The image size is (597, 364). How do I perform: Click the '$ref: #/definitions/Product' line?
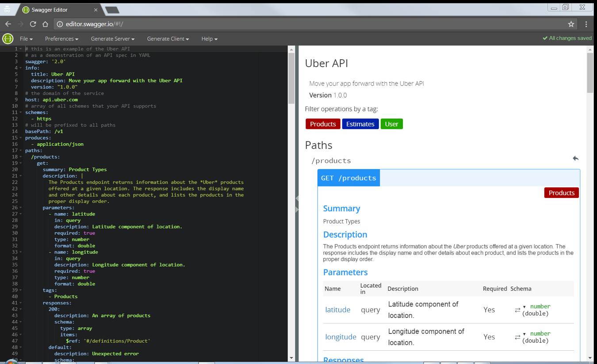[x=108, y=341]
